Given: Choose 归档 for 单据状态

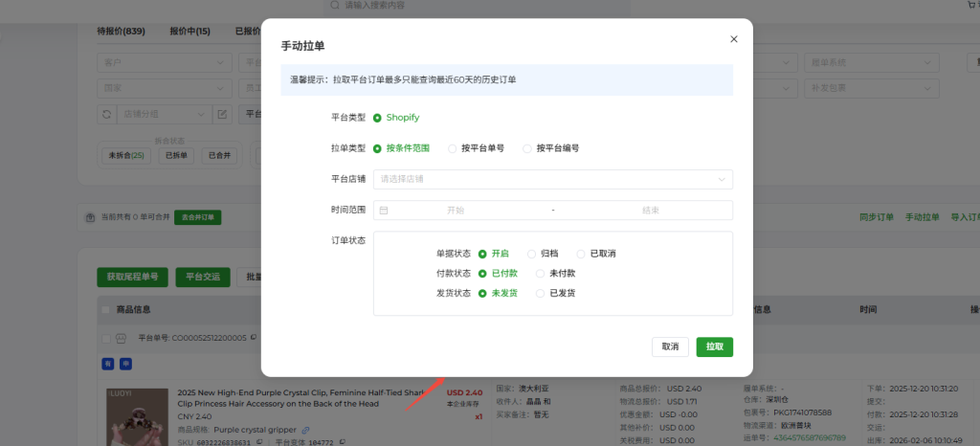Looking at the screenshot, I should pos(531,254).
